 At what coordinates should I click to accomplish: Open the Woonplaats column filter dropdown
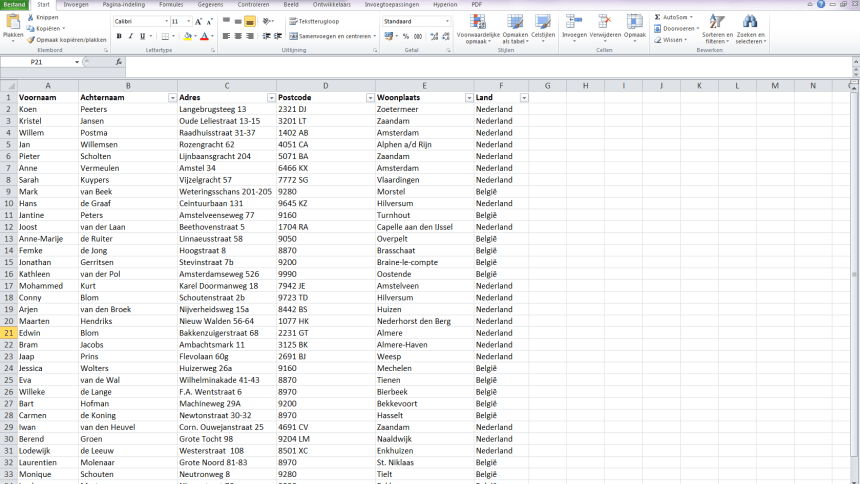click(x=469, y=97)
